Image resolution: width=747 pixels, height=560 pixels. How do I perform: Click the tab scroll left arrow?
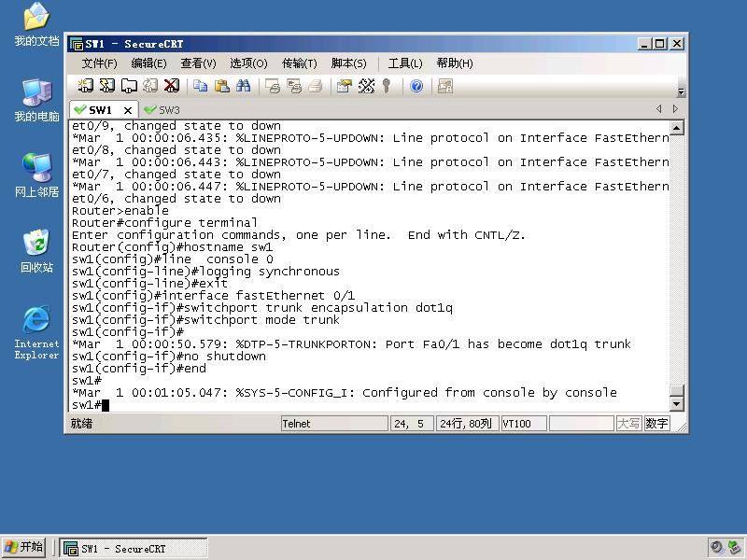point(659,109)
